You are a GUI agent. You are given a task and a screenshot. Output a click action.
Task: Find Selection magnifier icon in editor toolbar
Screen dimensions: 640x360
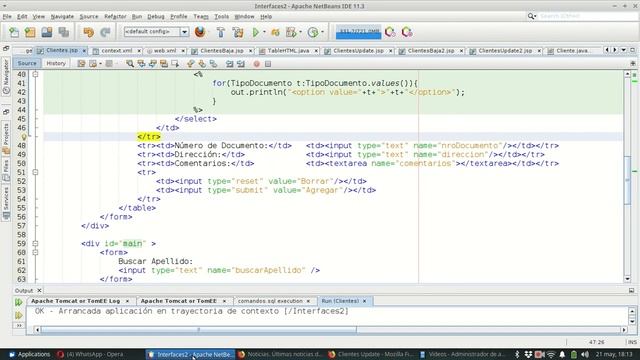(x=130, y=64)
